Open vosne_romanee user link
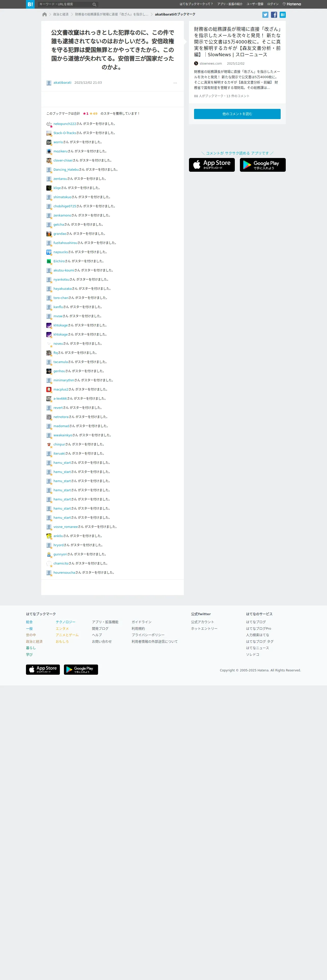The image size is (327, 980). coord(65,527)
